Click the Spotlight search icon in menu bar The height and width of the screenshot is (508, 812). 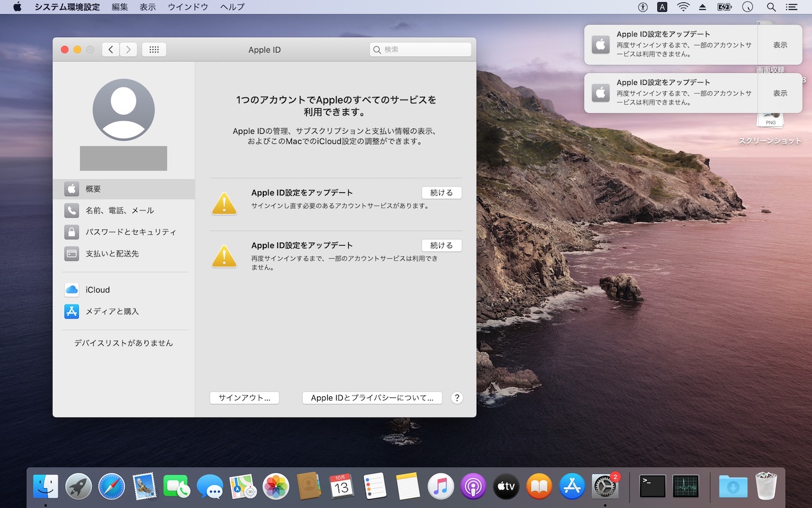(771, 7)
